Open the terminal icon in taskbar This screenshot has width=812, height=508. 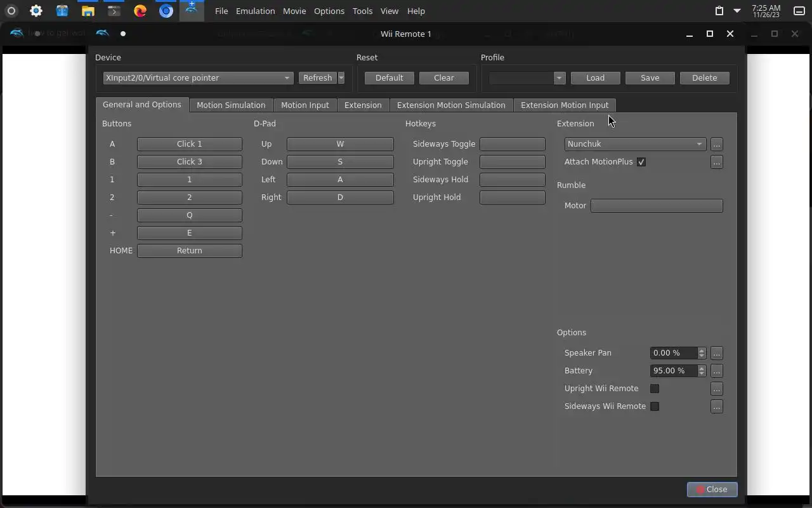click(x=114, y=11)
